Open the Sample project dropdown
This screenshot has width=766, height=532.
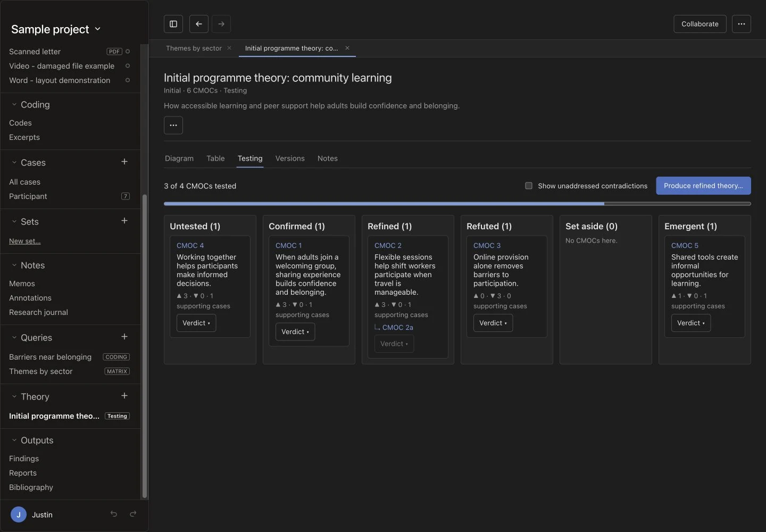click(x=56, y=29)
